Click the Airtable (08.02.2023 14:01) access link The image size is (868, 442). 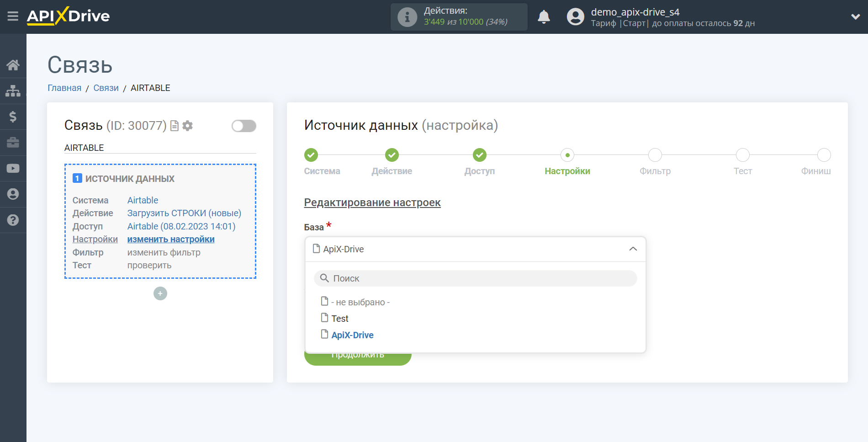coord(181,226)
